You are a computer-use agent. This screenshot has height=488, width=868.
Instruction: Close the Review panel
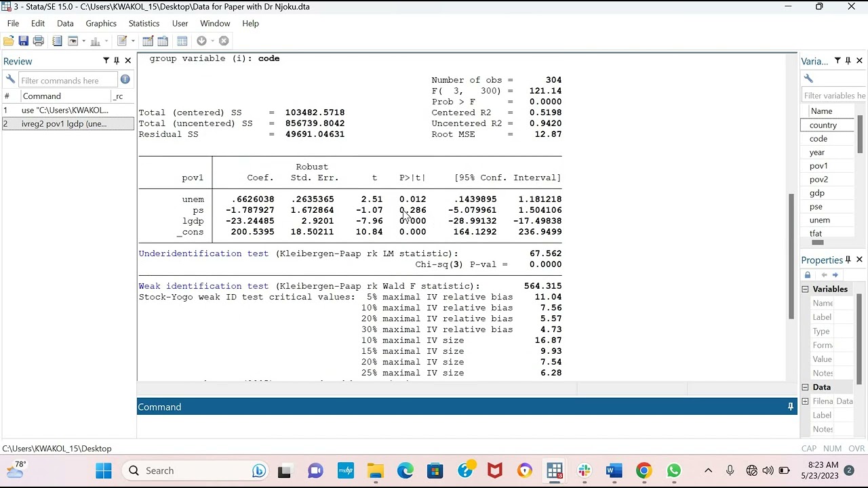point(127,61)
